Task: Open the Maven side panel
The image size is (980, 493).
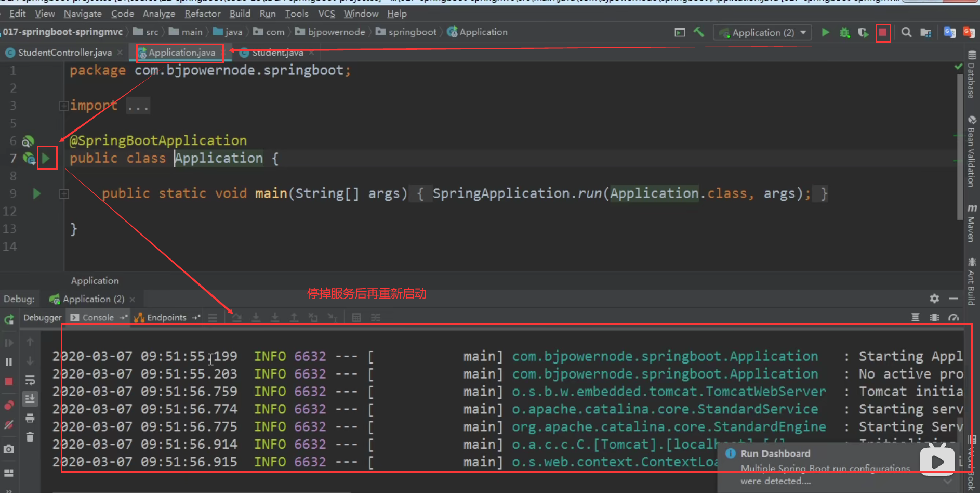Action: coord(971,224)
